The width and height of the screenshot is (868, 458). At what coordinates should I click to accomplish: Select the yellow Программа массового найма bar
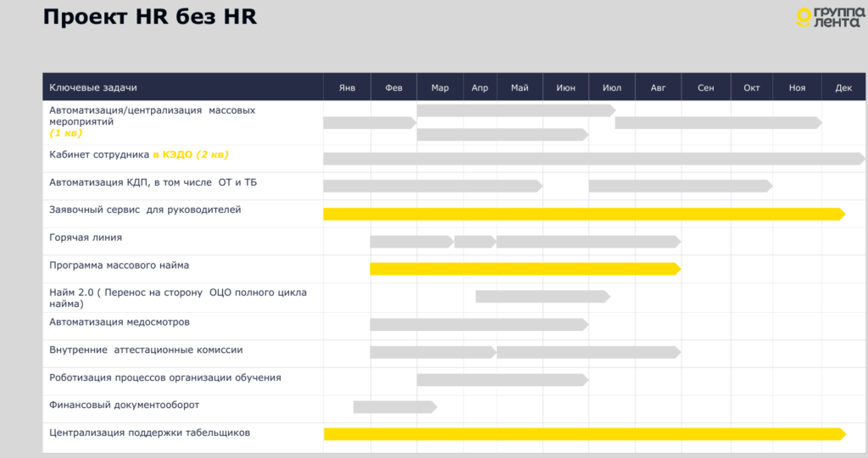click(525, 269)
